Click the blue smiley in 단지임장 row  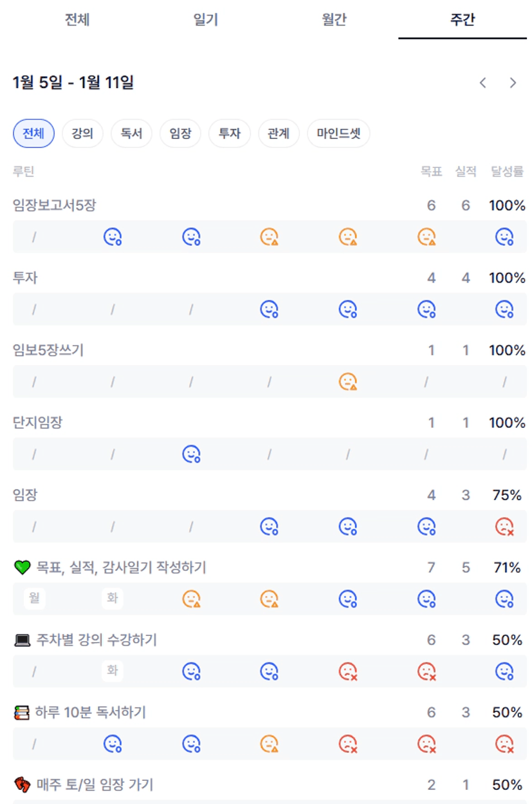click(191, 454)
